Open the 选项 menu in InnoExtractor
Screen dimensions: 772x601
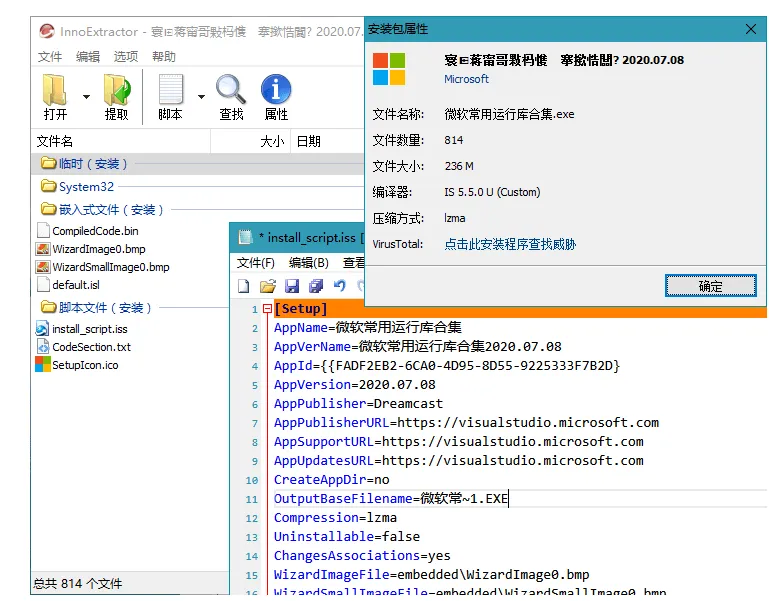[126, 57]
